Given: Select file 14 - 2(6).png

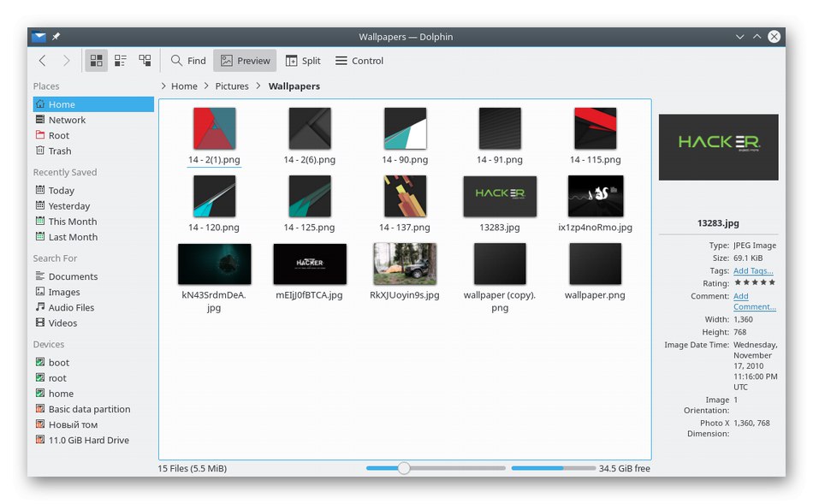Looking at the screenshot, I should [310, 136].
